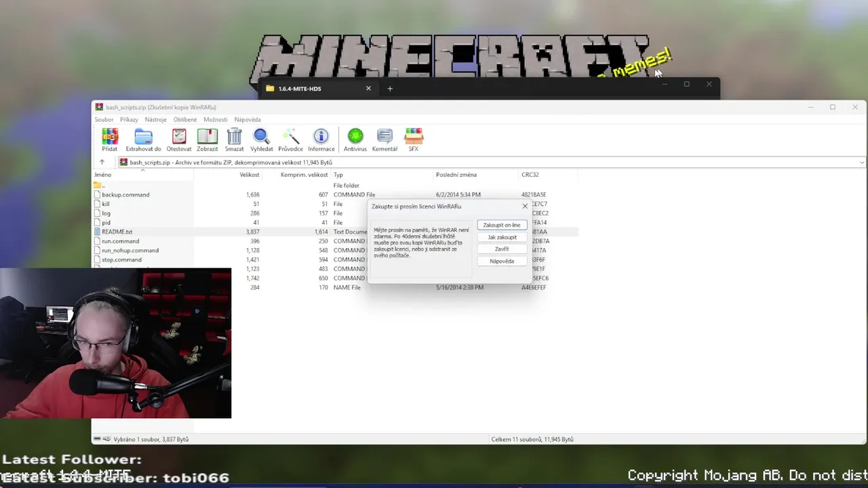Click the webcam overlay video

115,343
